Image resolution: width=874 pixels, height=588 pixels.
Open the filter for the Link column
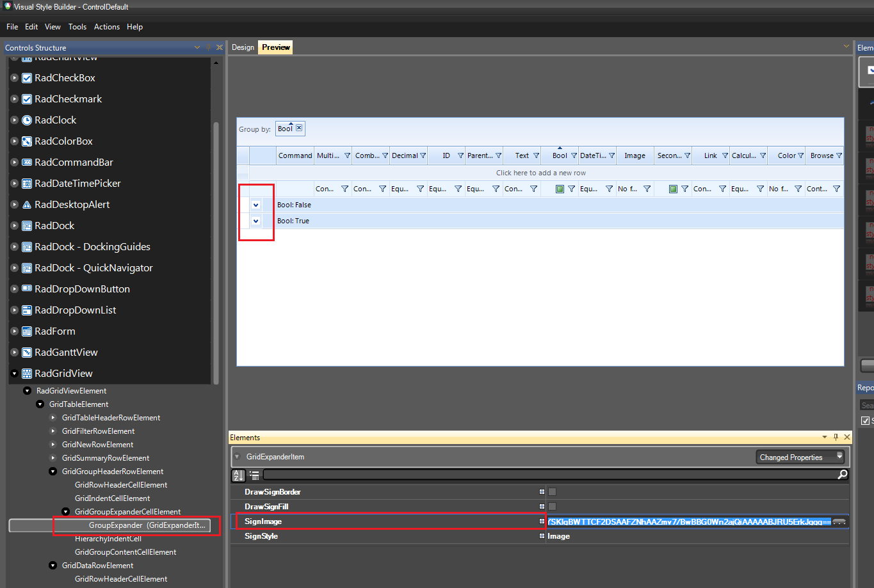725,155
